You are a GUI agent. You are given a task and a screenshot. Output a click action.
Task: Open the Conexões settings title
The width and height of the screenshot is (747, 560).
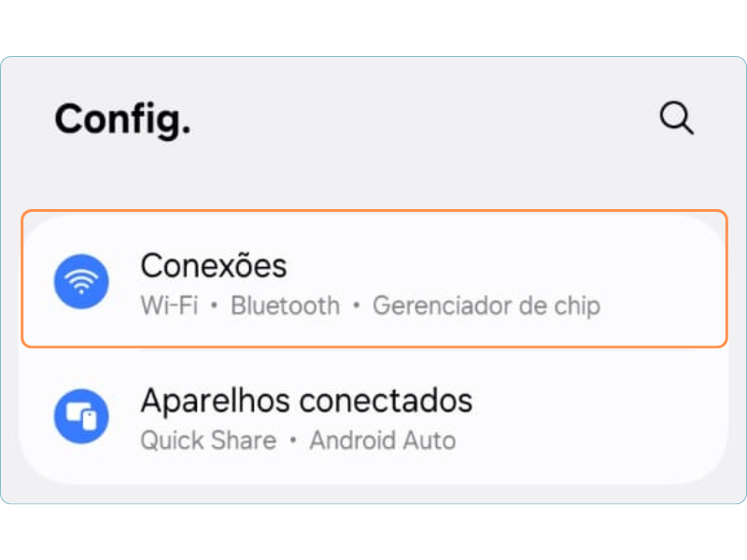pos(213,266)
